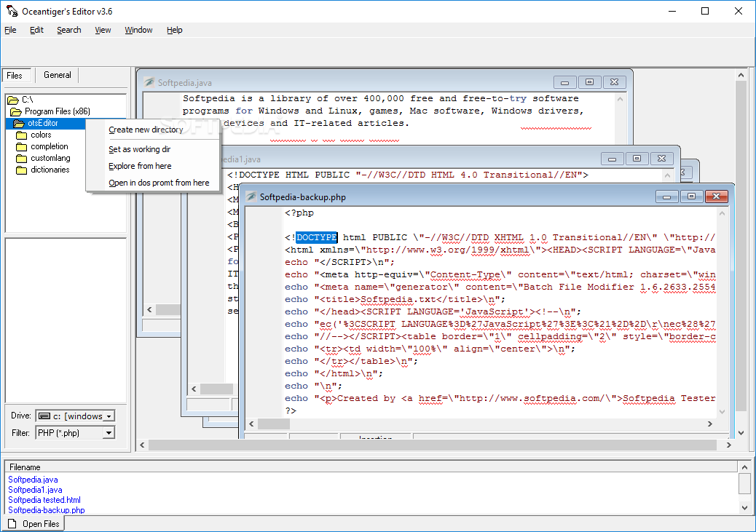
Task: Select Program Files (x86) folder
Action: click(x=58, y=111)
